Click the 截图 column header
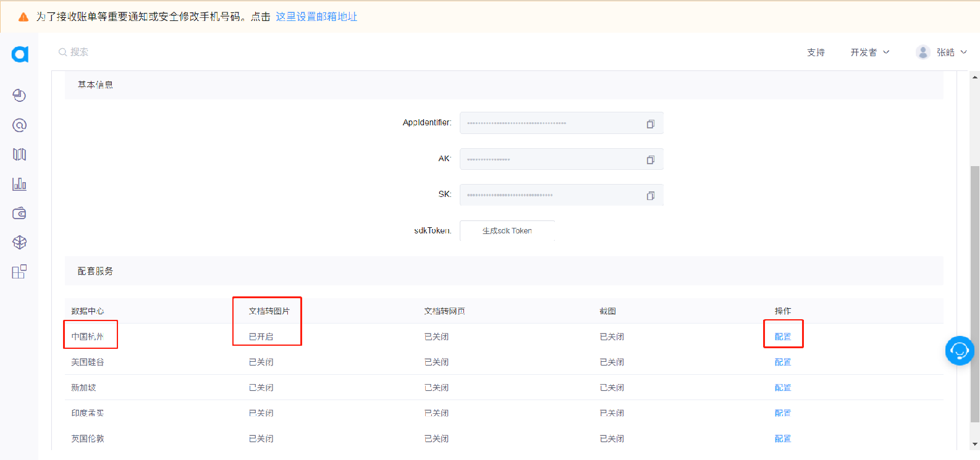The image size is (980, 460). (607, 311)
